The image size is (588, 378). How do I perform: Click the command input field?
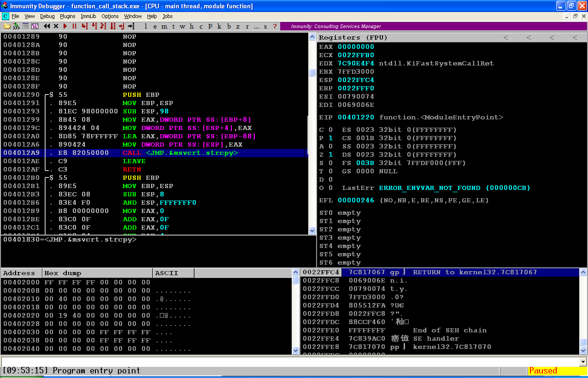pyautogui.click(x=290, y=362)
